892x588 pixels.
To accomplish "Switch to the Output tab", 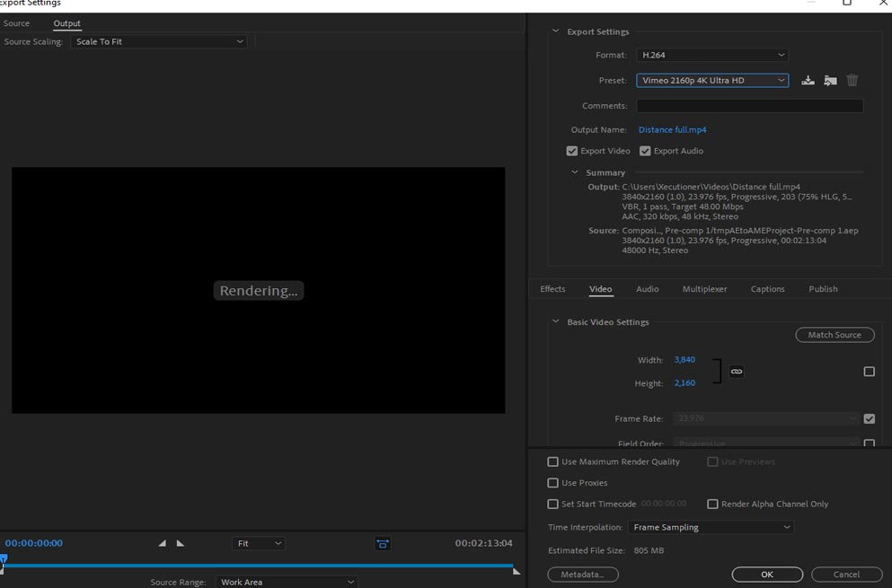I will point(67,23).
